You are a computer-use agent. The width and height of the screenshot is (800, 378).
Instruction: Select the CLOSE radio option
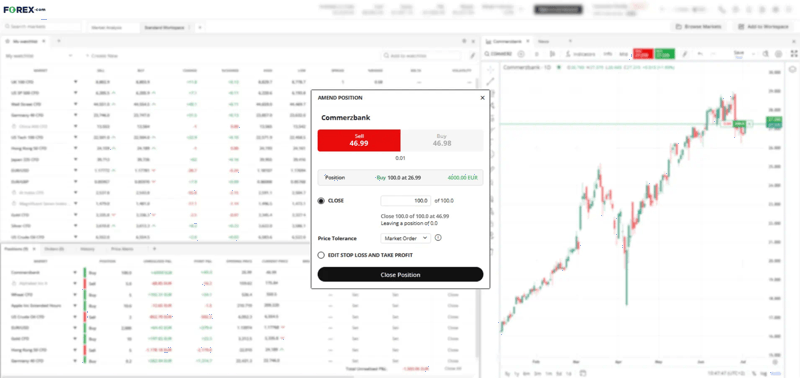321,201
